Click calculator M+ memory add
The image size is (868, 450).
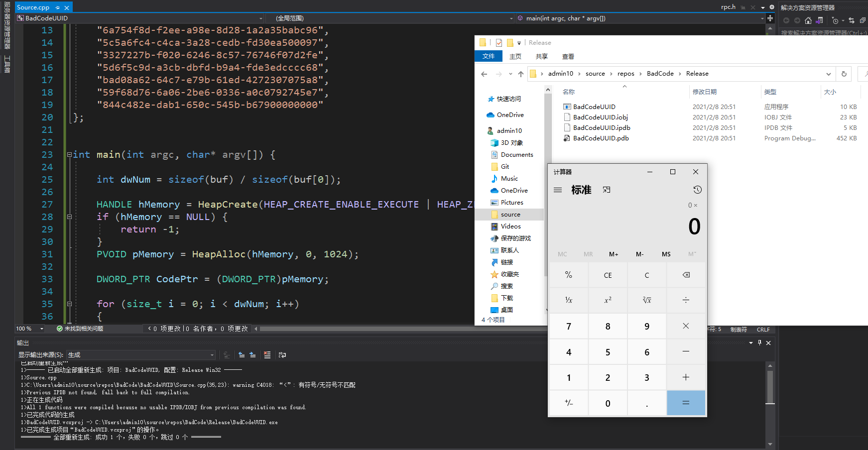(x=614, y=254)
